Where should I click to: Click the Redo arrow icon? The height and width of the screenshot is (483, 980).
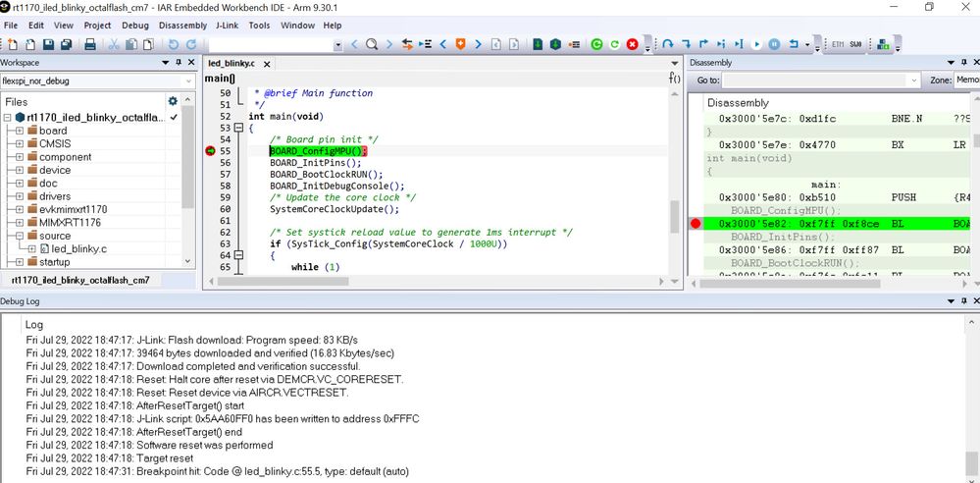[x=190, y=44]
